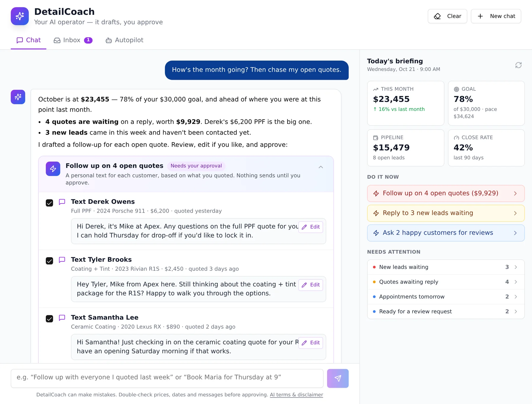Uncheck the Text Samantha Lee checkbox
The image size is (532, 404).
49,319
